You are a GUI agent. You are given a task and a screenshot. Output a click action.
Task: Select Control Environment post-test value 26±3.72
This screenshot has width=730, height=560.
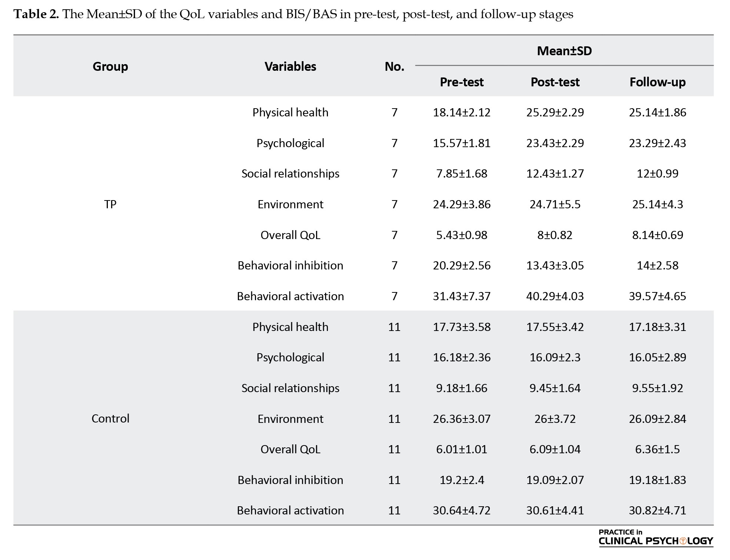tap(555, 419)
